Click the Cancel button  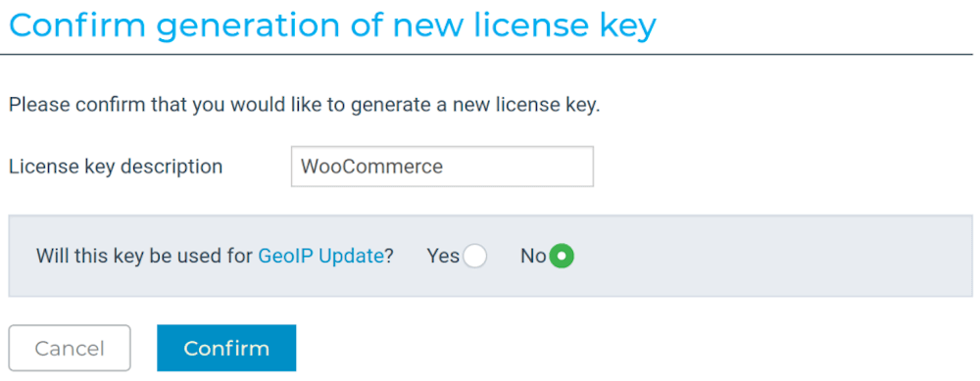(70, 348)
